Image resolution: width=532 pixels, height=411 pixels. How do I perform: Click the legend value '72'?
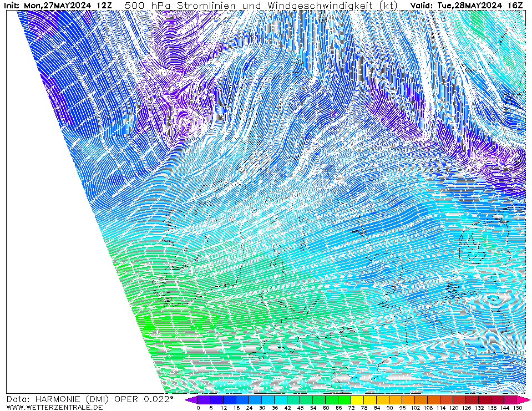click(x=352, y=408)
